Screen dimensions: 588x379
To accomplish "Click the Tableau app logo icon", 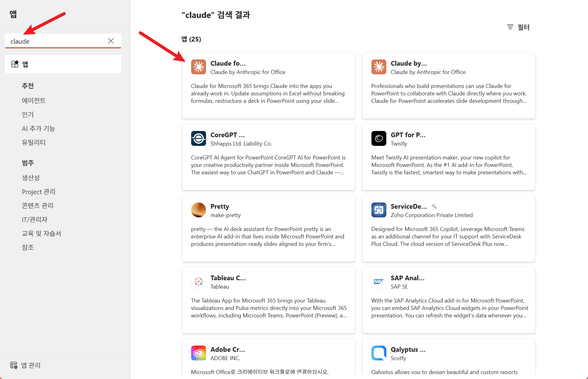I will [199, 281].
